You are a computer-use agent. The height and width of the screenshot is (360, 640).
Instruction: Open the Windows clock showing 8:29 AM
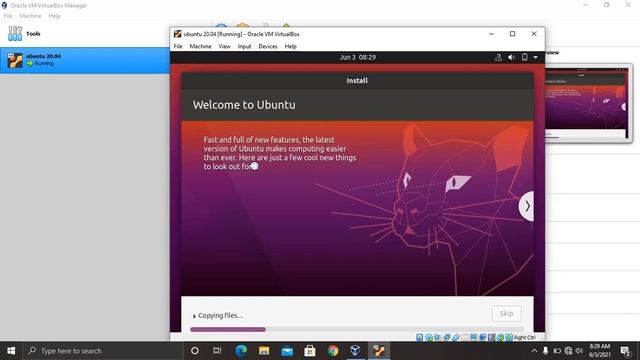click(x=600, y=351)
